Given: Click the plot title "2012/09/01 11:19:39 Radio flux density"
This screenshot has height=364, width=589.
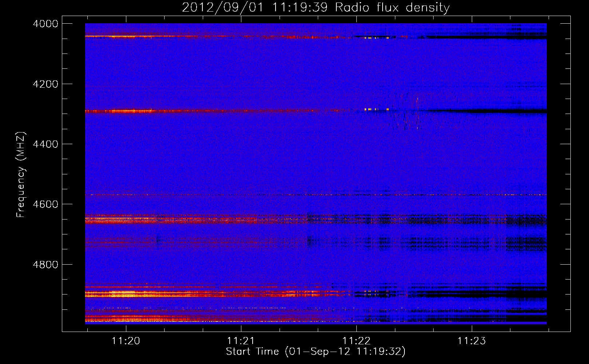Looking at the screenshot, I should pos(316,7).
